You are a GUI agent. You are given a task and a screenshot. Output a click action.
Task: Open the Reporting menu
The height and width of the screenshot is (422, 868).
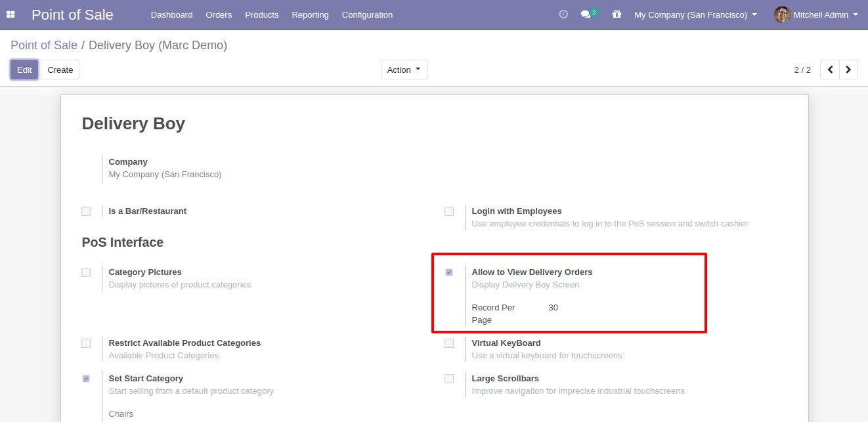point(310,14)
